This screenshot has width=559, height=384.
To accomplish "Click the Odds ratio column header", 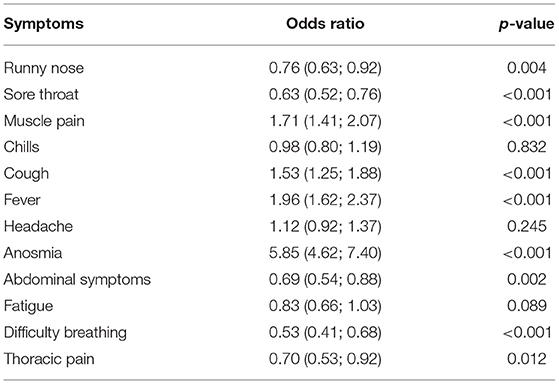I will click(x=325, y=24).
